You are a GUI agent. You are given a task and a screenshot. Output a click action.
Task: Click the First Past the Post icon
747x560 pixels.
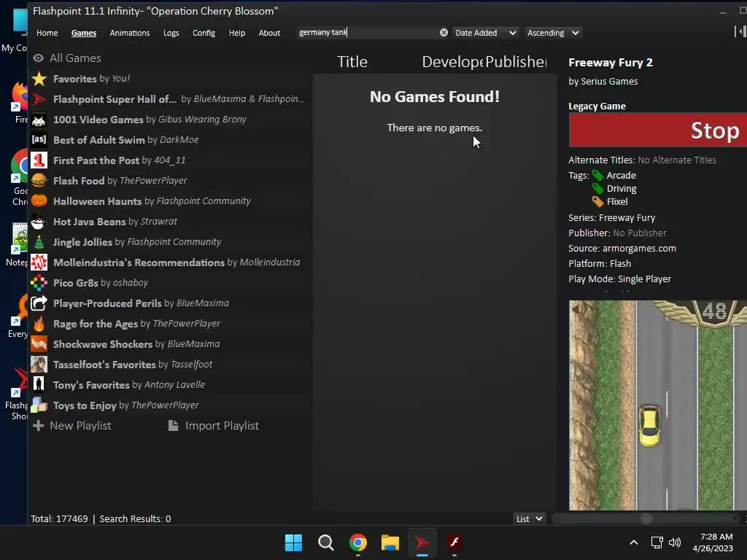(39, 160)
